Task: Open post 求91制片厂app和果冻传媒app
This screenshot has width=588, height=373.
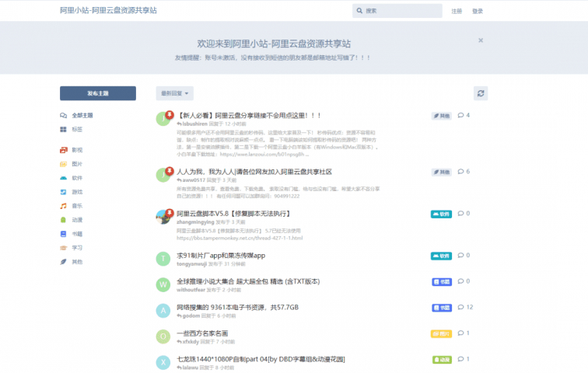Action: click(221, 256)
